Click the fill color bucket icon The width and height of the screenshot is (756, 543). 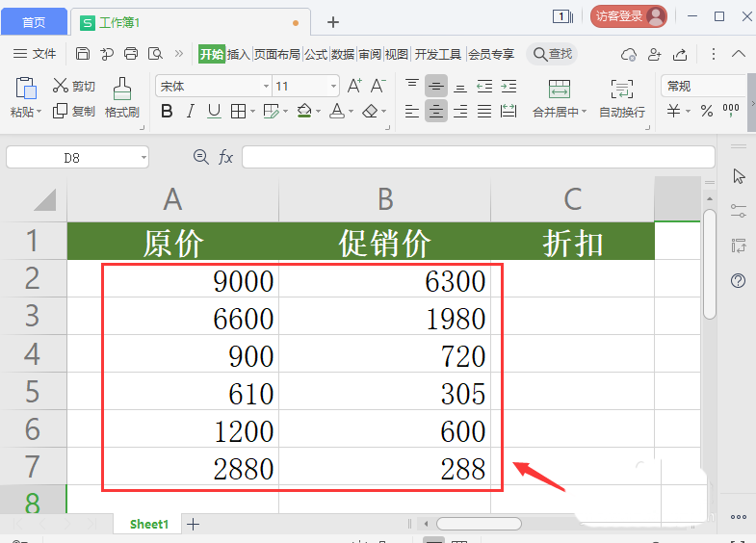coord(304,112)
